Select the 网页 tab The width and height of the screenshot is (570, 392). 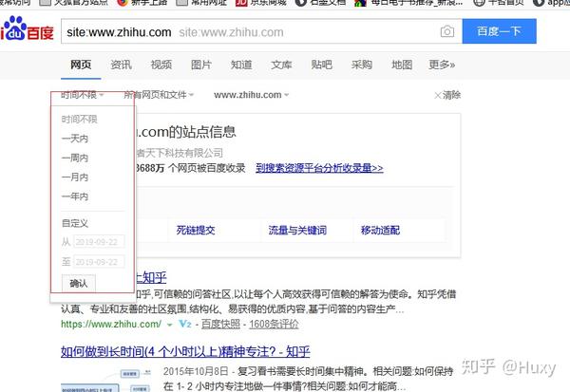(x=81, y=65)
